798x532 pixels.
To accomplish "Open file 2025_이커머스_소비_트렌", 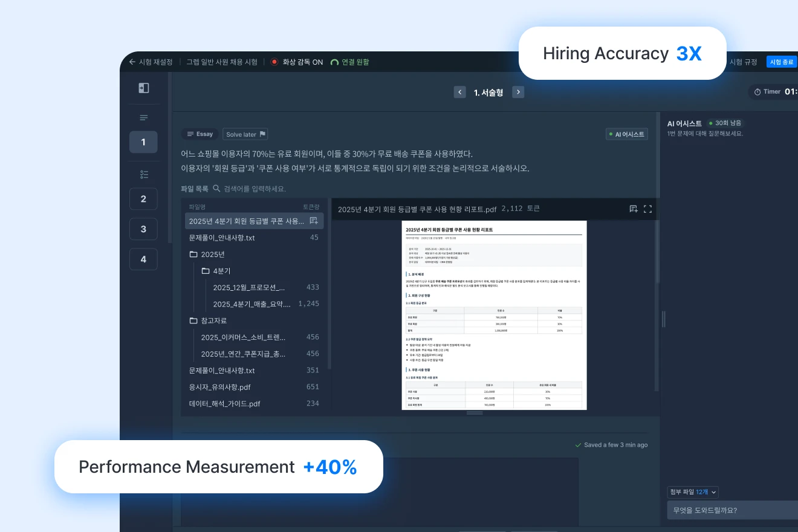I will click(x=261, y=337).
